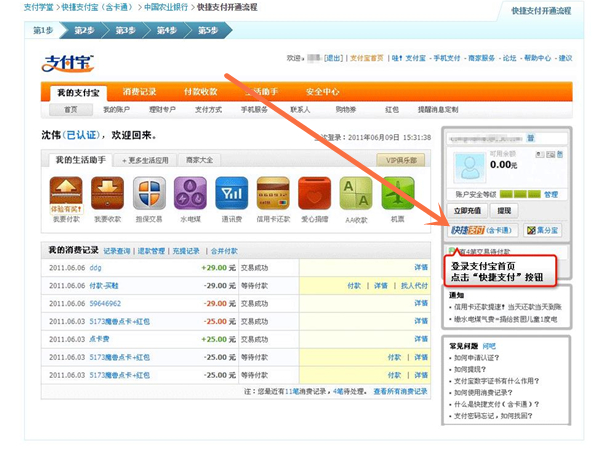Click the 立即充值 button
The image size is (600, 450).
[x=467, y=211]
